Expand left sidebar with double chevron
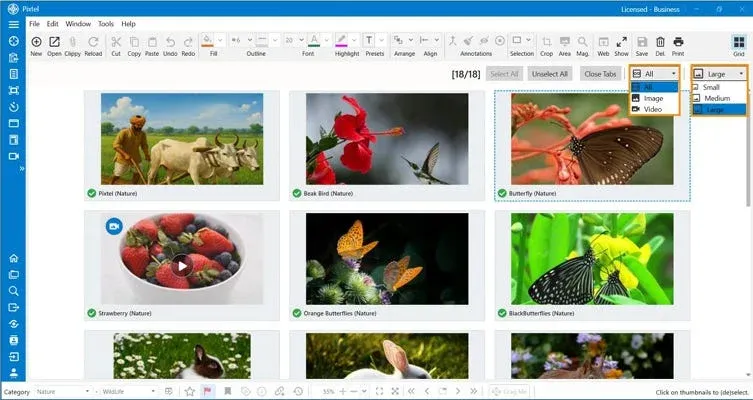Viewport: 753px width, 400px height. (x=22, y=169)
